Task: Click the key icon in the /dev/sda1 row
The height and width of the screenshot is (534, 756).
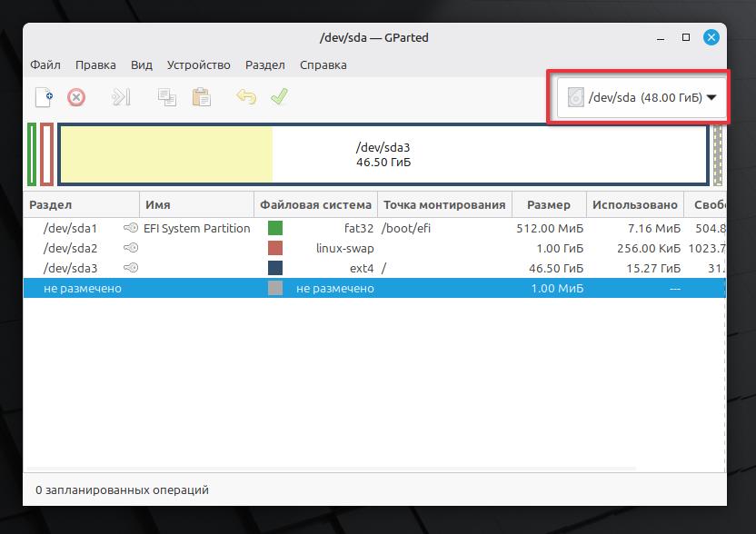Action: (131, 228)
